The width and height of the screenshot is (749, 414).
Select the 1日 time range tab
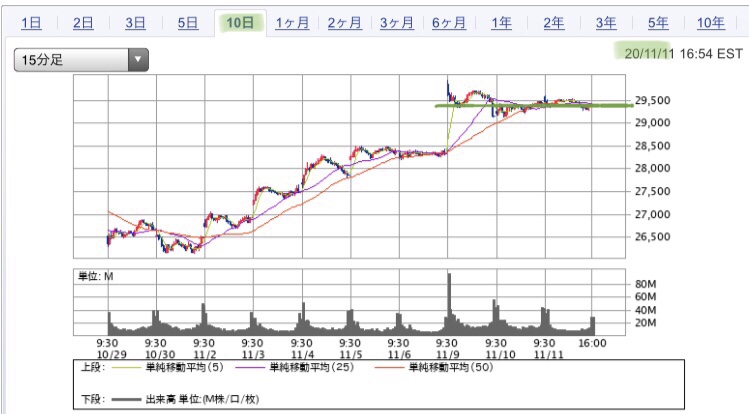[x=31, y=23]
